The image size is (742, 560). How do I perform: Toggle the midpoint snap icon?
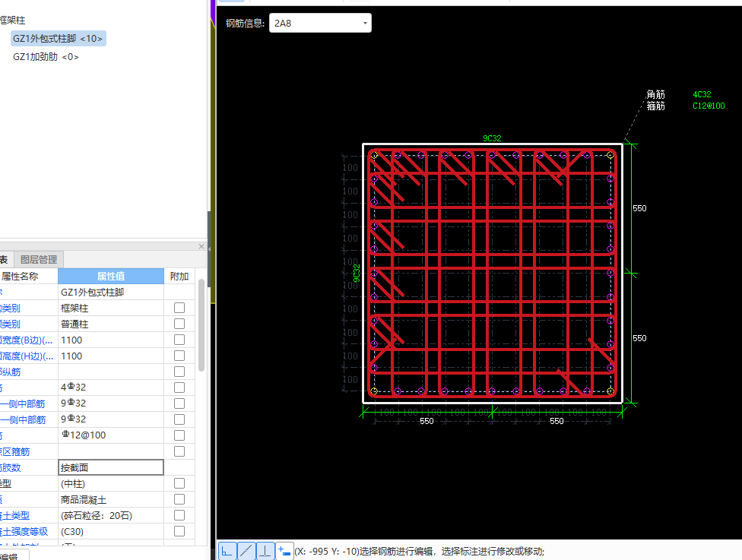246,552
